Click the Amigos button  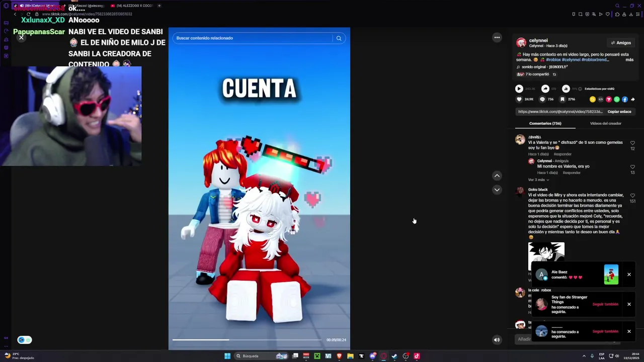coord(621,43)
